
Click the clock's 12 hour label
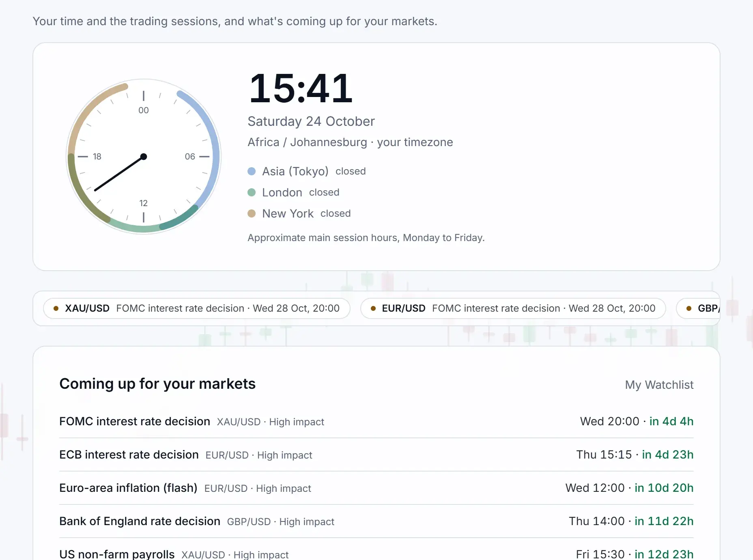(144, 203)
